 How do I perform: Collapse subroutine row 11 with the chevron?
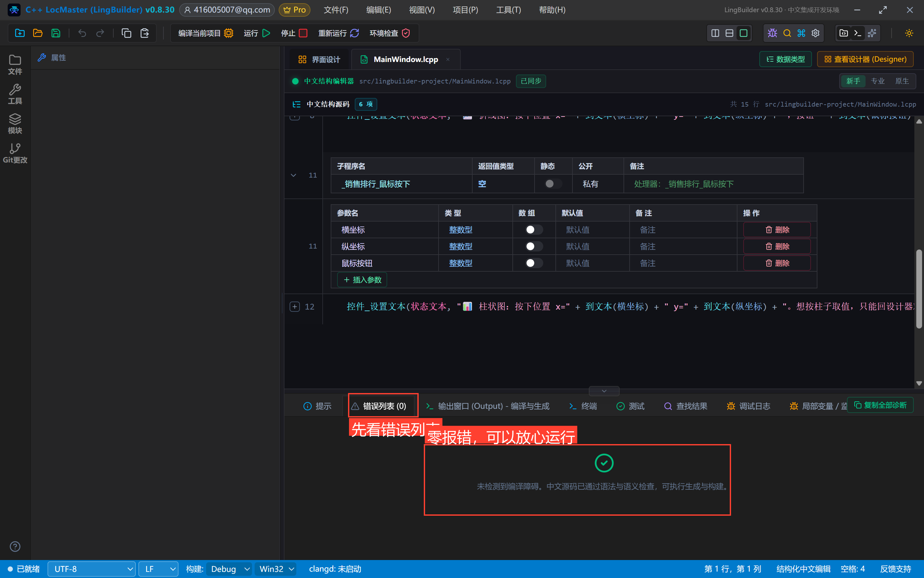[293, 175]
